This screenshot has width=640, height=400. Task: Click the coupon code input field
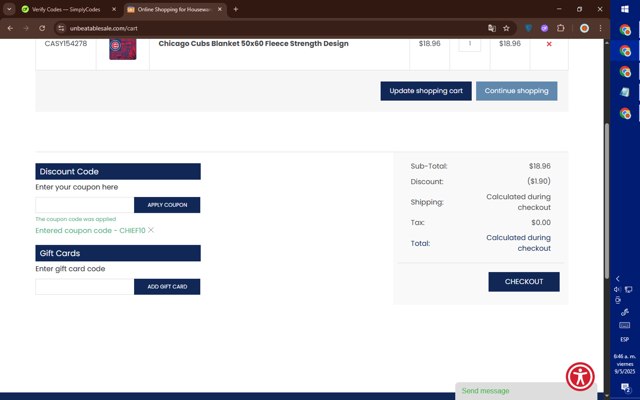click(84, 205)
